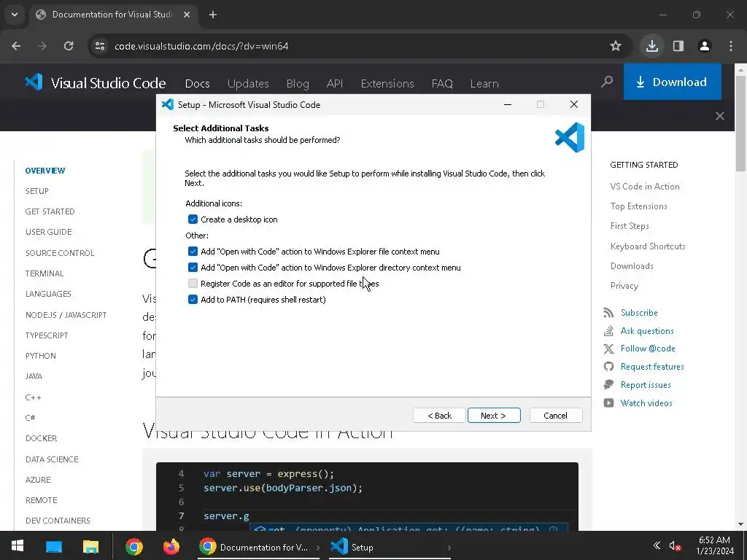Open File Explorer from the taskbar
This screenshot has height=560, width=747.
pyautogui.click(x=90, y=546)
